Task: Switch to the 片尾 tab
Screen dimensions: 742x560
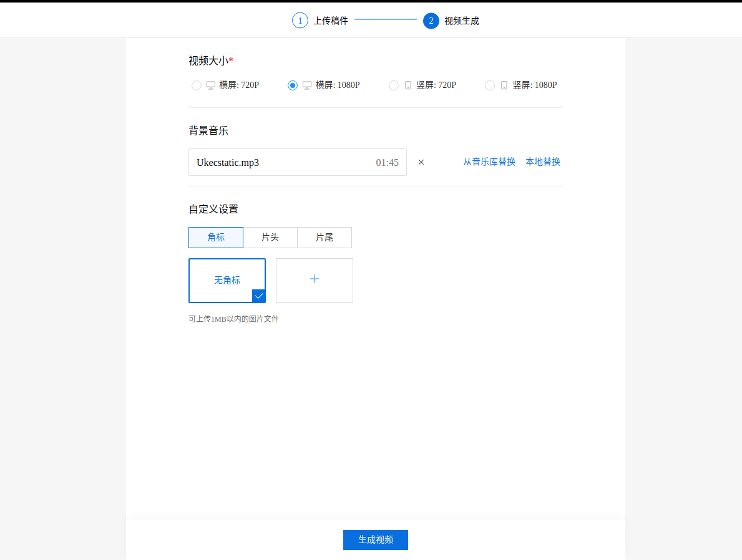Action: click(325, 238)
